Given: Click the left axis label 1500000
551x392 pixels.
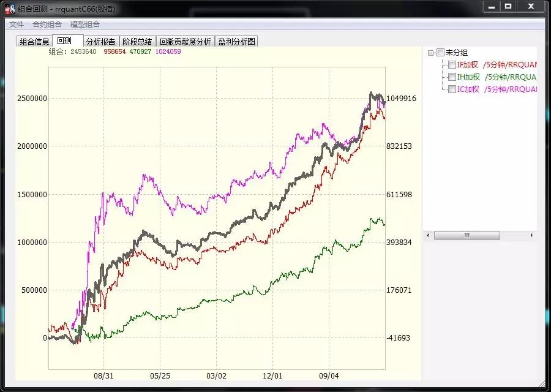Looking at the screenshot, I should coord(32,194).
